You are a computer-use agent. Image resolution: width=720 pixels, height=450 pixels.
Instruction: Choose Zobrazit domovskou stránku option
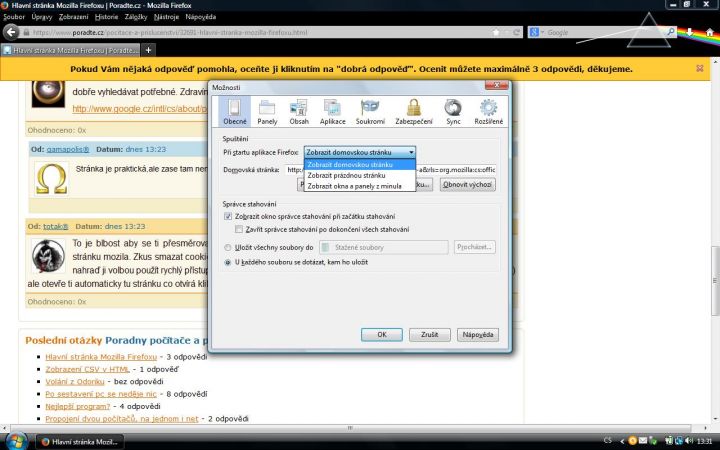pos(360,164)
